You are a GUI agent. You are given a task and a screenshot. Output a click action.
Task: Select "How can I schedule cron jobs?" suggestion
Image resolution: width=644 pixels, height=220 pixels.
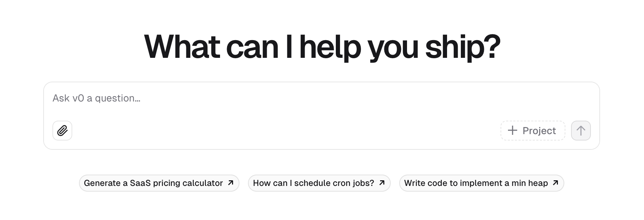tap(313, 183)
